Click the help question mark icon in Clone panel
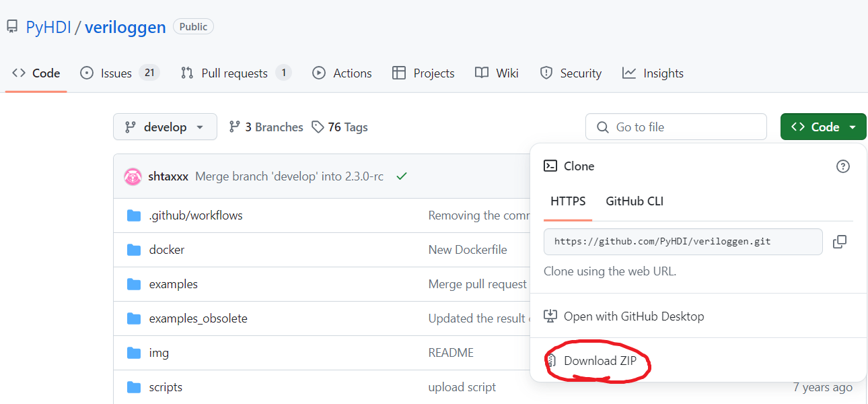The width and height of the screenshot is (868, 404). (x=843, y=166)
